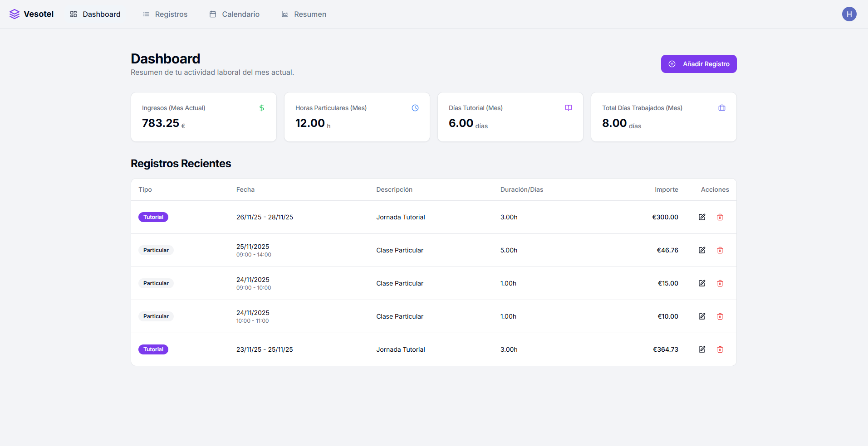Click the briefcase icon on Total Días Trabajados
The height and width of the screenshot is (446, 868).
722,108
